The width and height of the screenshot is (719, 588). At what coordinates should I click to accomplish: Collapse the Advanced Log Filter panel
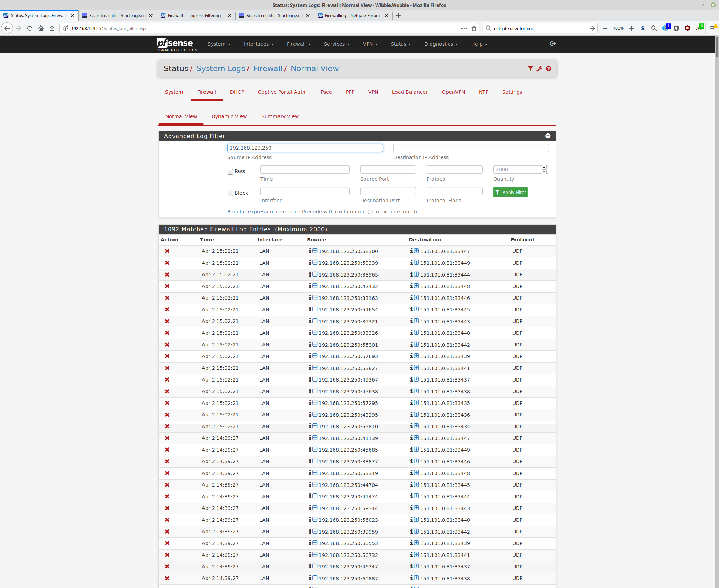click(548, 136)
